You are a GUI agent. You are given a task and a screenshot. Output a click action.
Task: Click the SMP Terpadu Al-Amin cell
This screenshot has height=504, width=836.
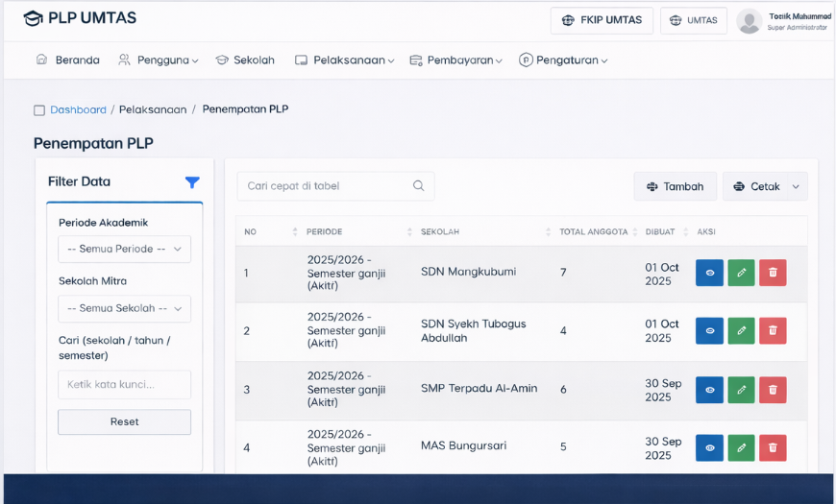[479, 389]
